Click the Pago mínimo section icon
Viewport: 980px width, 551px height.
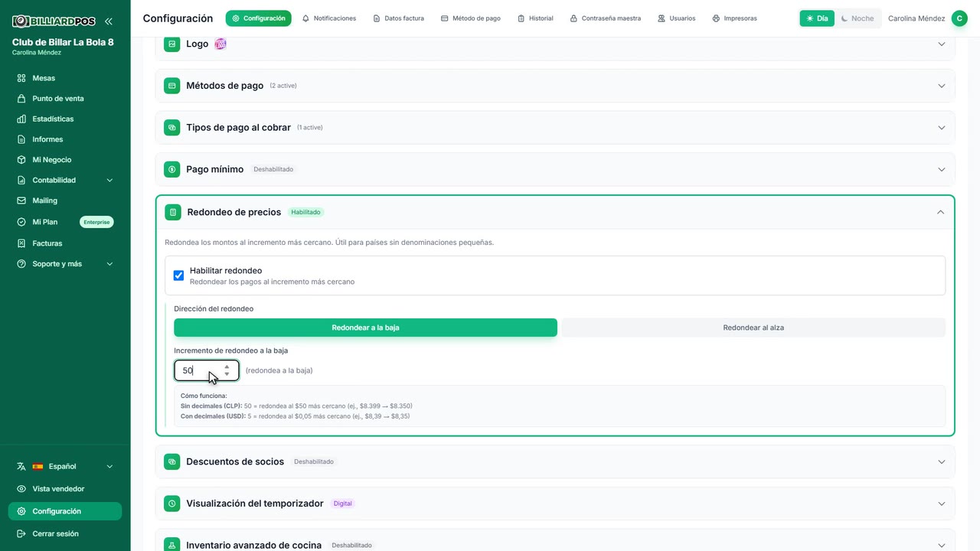(172, 169)
